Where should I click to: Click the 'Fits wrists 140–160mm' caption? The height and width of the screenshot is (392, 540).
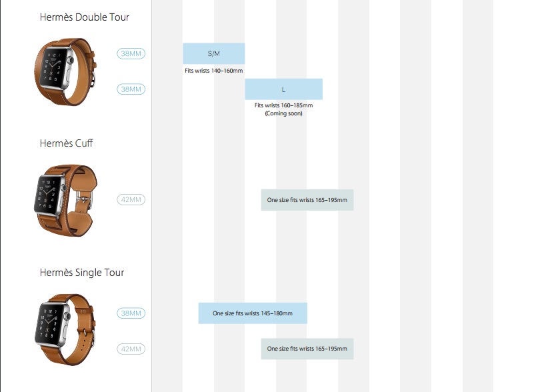pos(213,70)
